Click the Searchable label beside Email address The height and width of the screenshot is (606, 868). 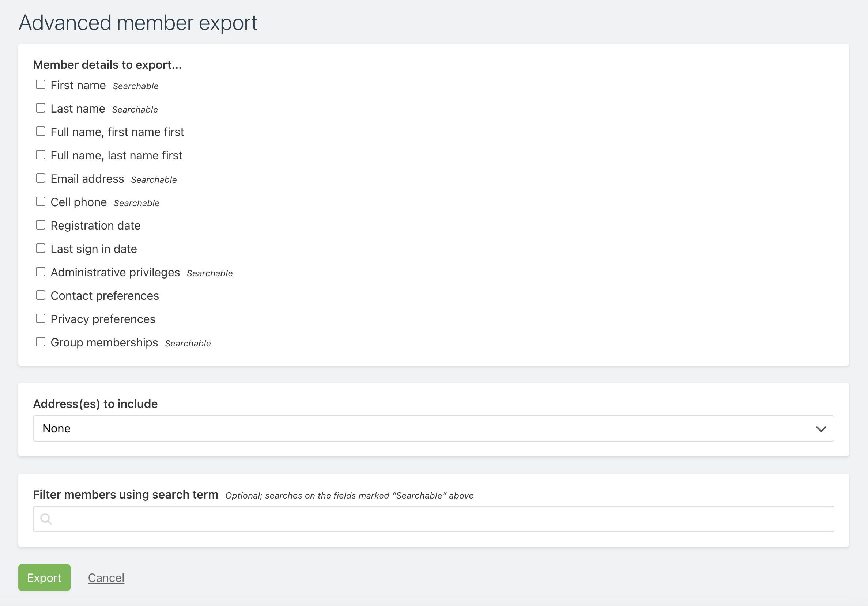click(x=154, y=179)
